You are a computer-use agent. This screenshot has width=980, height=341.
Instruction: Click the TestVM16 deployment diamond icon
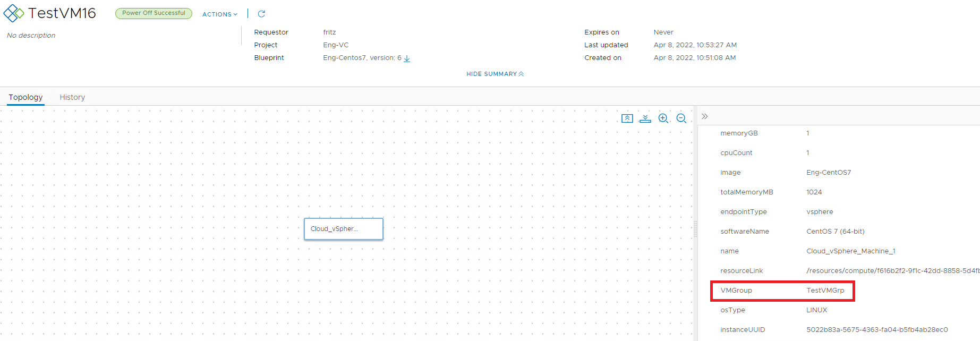pyautogui.click(x=14, y=13)
